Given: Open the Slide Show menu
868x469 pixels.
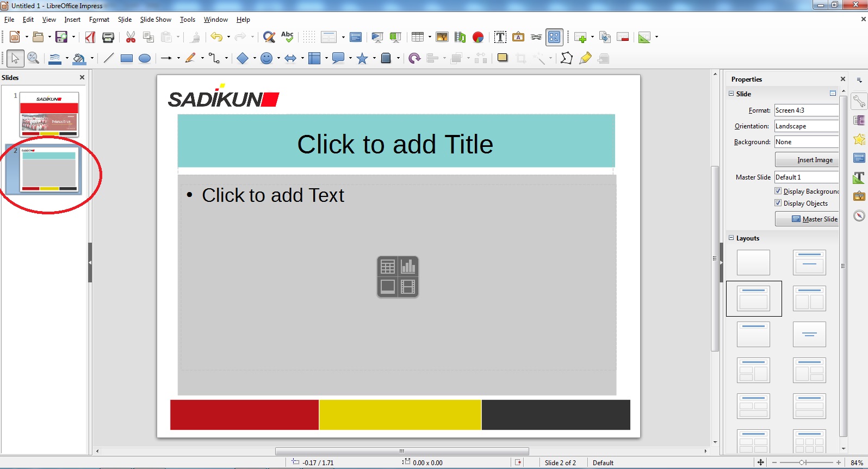Looking at the screenshot, I should click(x=156, y=20).
